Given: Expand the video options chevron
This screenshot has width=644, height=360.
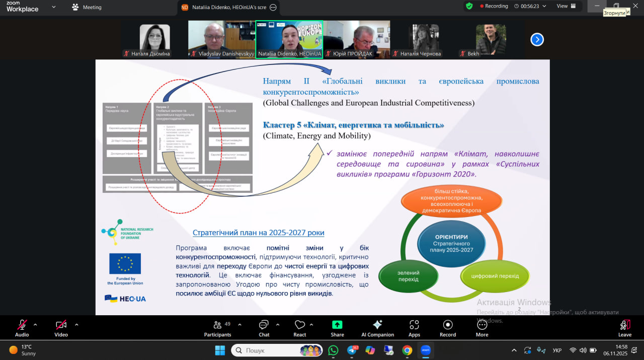Looking at the screenshot, I should point(76,325).
